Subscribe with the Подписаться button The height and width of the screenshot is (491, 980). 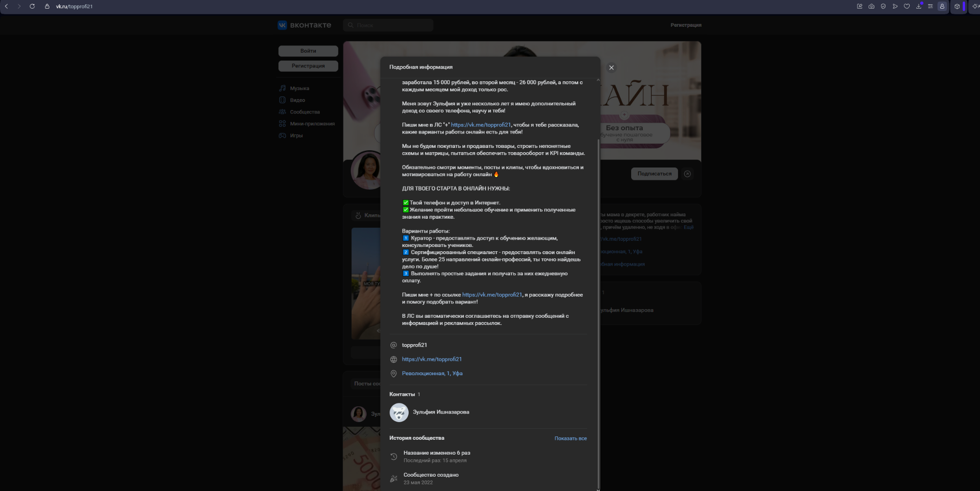[654, 174]
